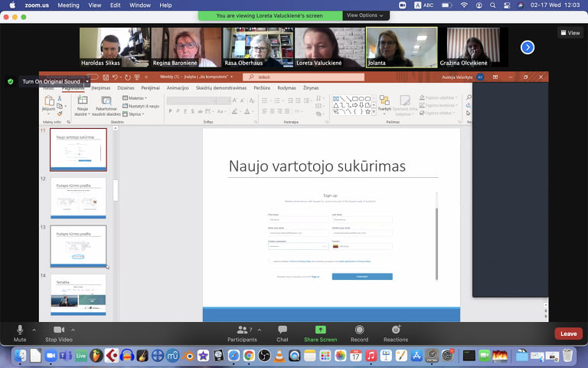The image size is (588, 368).
Task: Expand the video options arrow beside Stop Video
Action: (x=73, y=330)
